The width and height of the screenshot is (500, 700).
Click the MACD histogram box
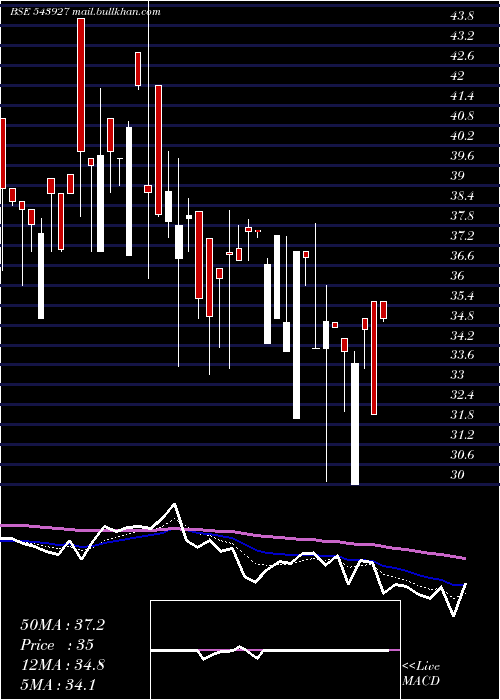coord(275,650)
